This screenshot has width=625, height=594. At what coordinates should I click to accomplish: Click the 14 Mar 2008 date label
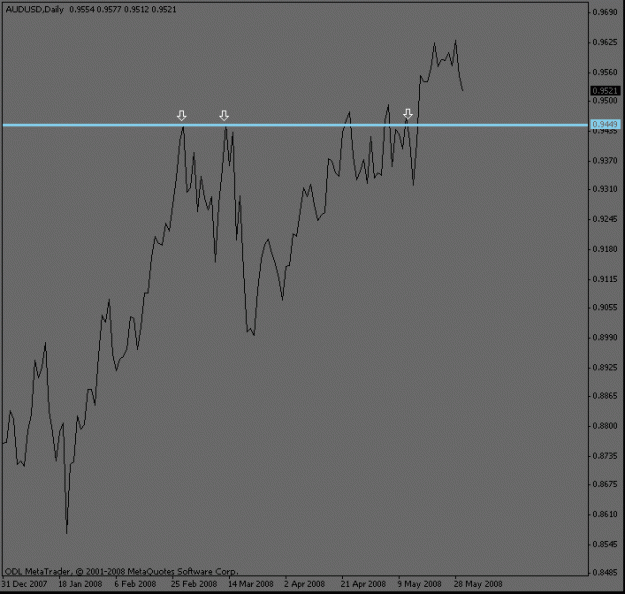(x=251, y=584)
